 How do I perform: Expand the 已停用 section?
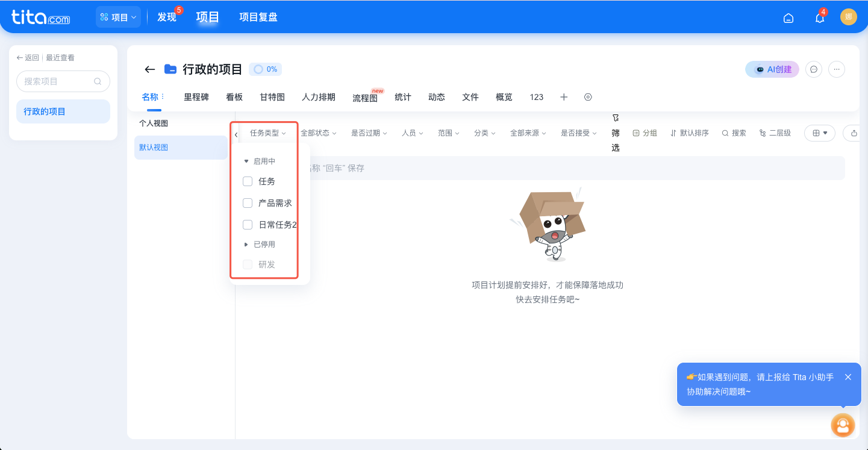(246, 244)
